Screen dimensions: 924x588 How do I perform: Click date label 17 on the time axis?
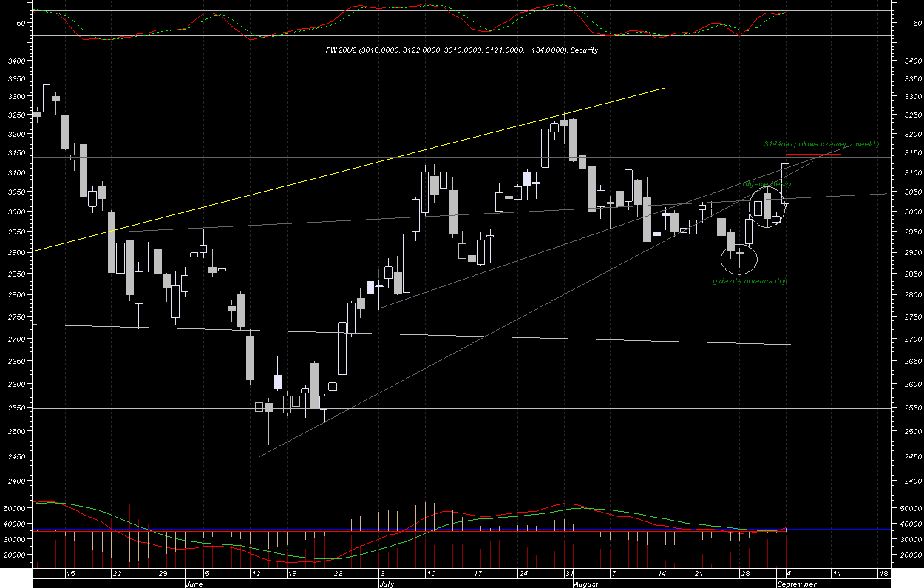pyautogui.click(x=477, y=573)
